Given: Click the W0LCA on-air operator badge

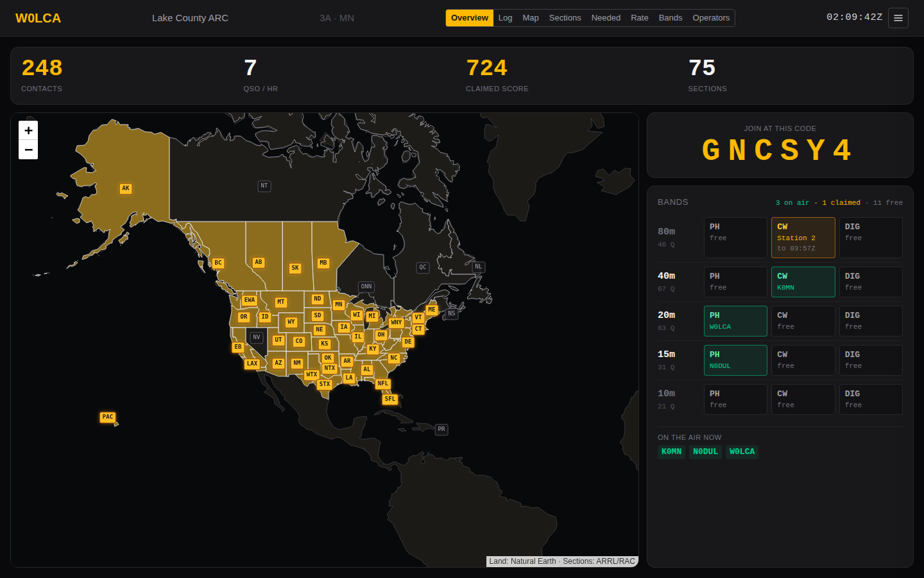Looking at the screenshot, I should pyautogui.click(x=742, y=452).
